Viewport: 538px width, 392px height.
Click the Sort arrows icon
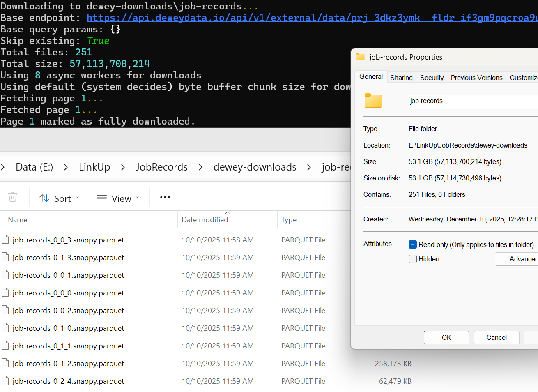[x=44, y=198]
